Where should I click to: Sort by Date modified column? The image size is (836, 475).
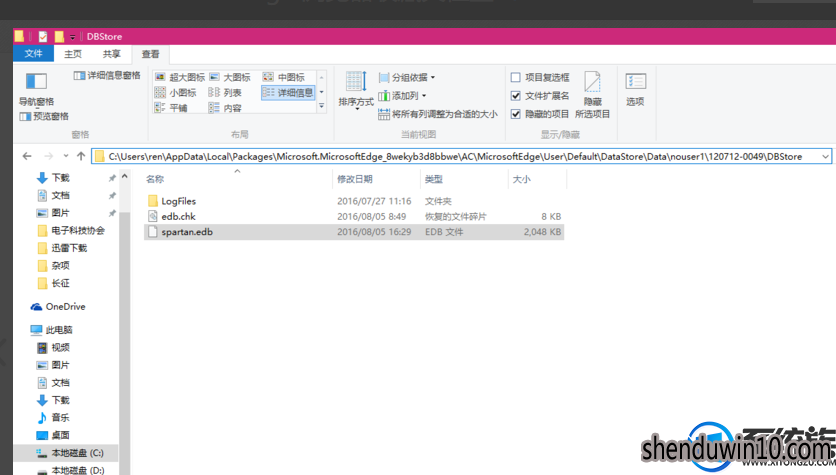tap(376, 179)
